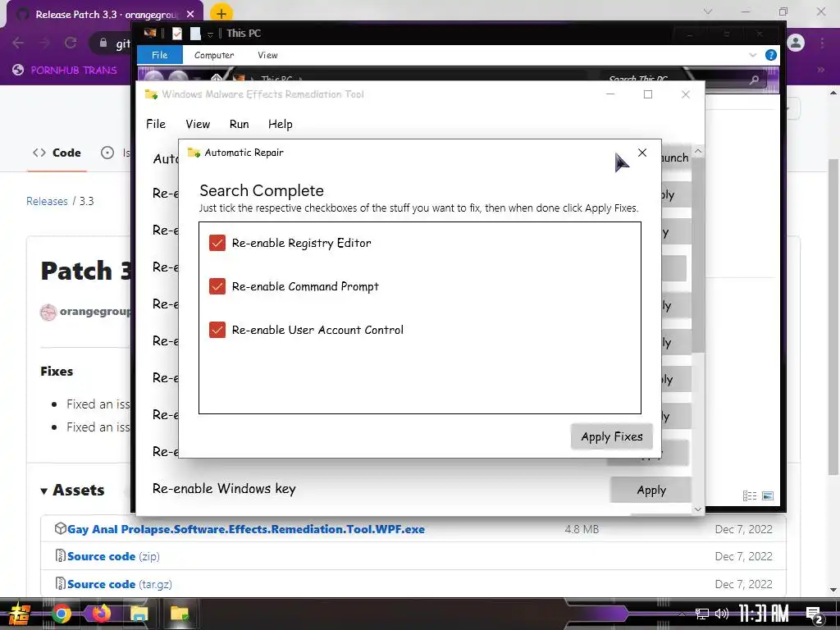Image resolution: width=840 pixels, height=630 pixels.
Task: Uncheck Re-enable User Account Control
Action: (217, 330)
